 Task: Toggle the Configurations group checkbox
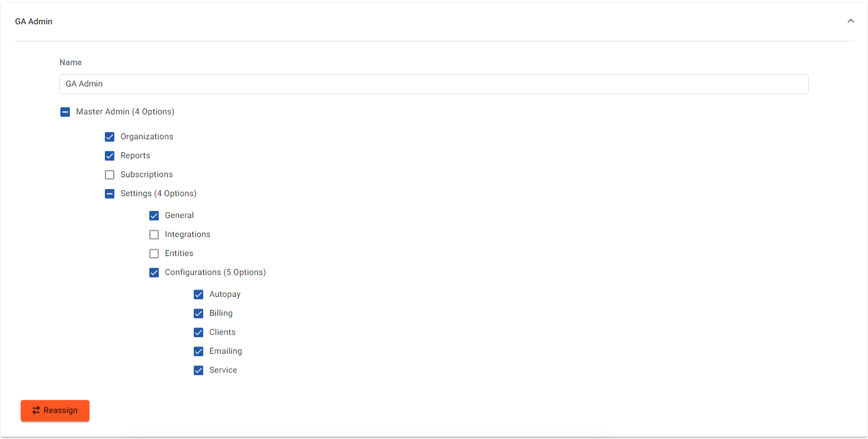click(x=154, y=273)
